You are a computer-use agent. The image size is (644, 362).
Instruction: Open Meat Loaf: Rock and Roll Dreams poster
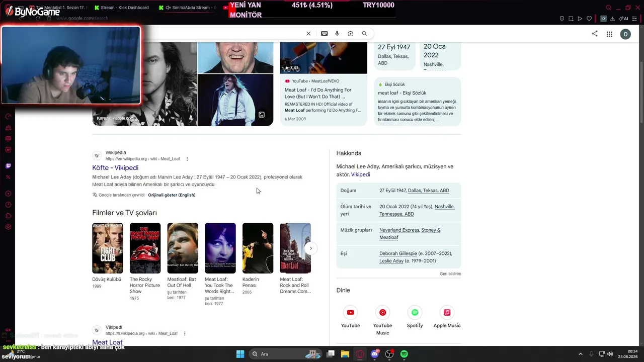[x=295, y=248]
